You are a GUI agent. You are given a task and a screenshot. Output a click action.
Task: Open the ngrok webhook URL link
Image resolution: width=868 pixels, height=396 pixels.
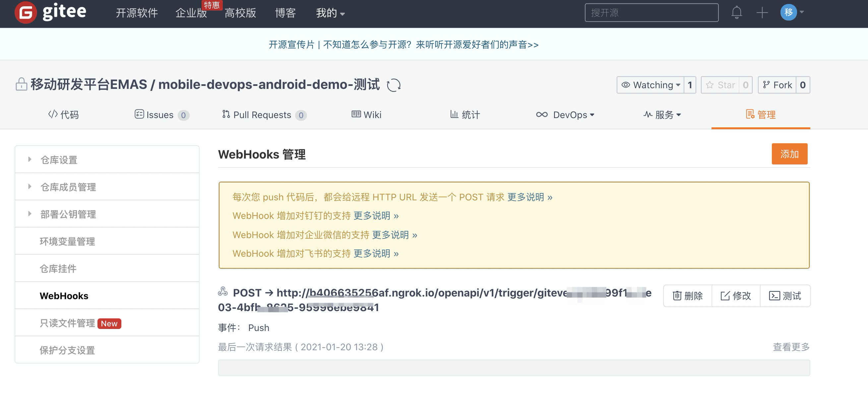[x=435, y=300]
